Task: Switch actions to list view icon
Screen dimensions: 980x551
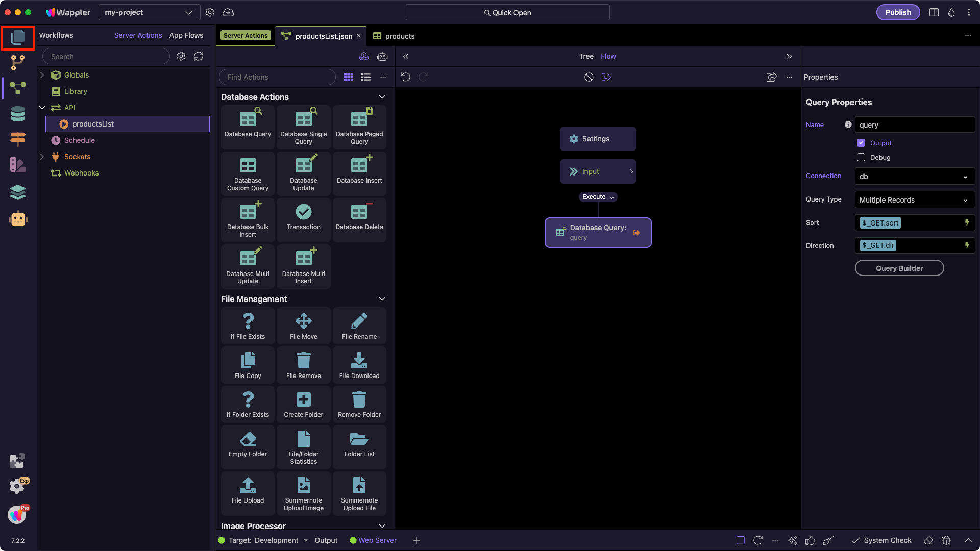Action: [x=365, y=77]
